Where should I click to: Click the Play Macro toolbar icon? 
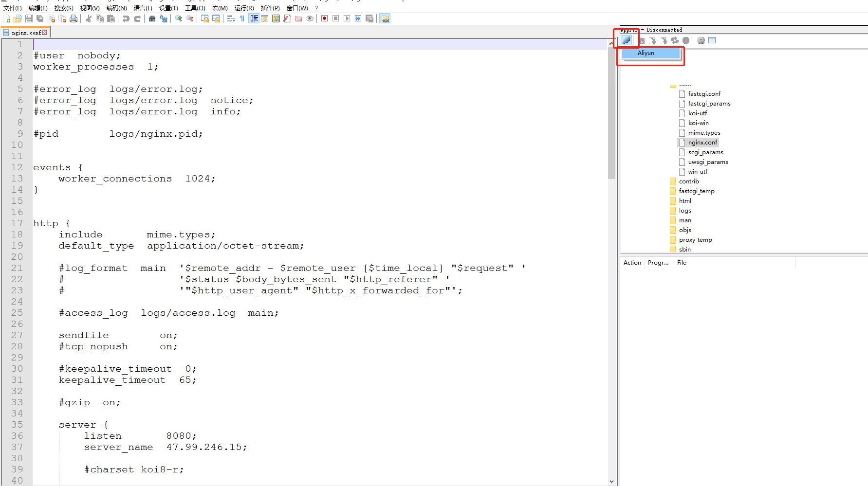pyautogui.click(x=347, y=18)
